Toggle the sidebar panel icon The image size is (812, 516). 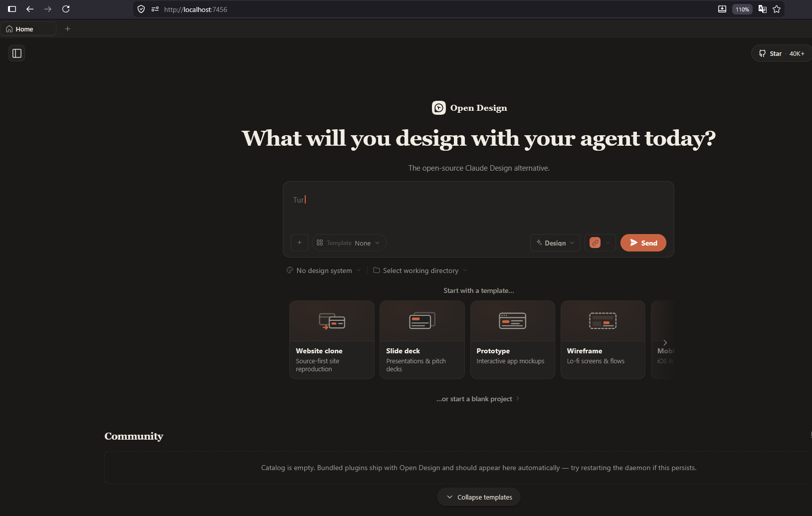pyautogui.click(x=17, y=53)
